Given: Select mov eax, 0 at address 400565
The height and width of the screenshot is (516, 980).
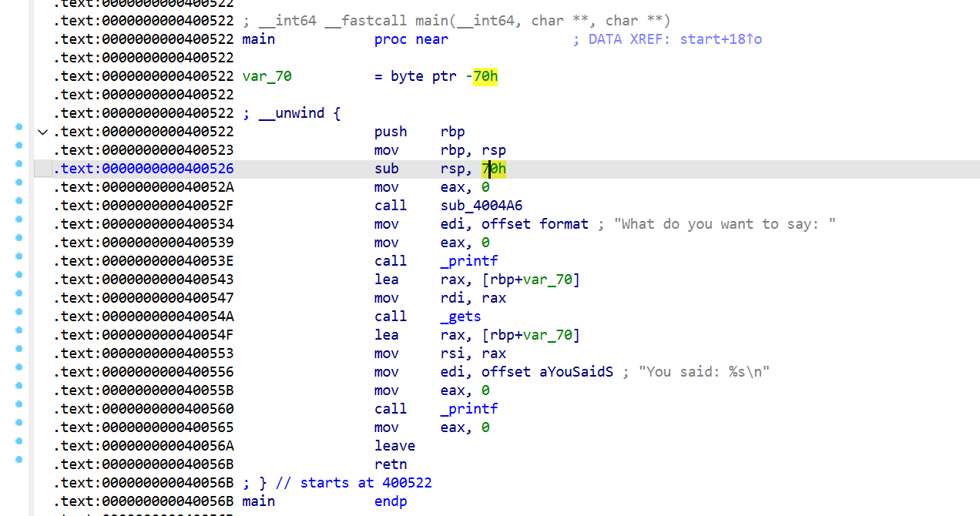Looking at the screenshot, I should click(432, 427).
